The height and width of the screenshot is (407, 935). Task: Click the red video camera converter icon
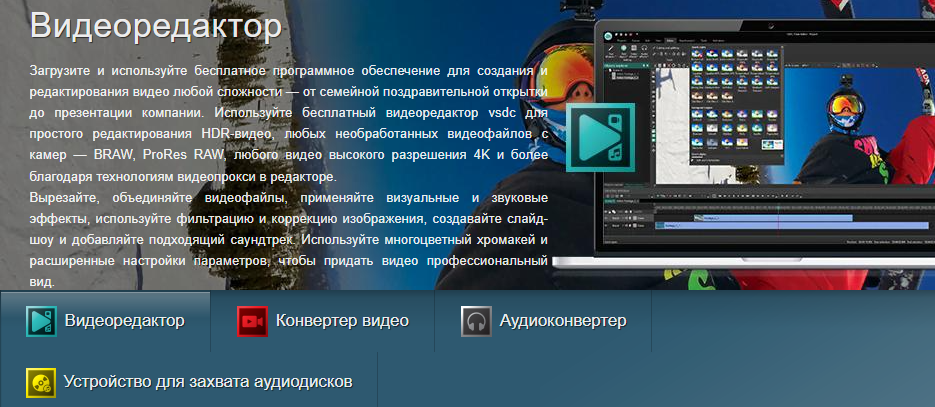251,321
